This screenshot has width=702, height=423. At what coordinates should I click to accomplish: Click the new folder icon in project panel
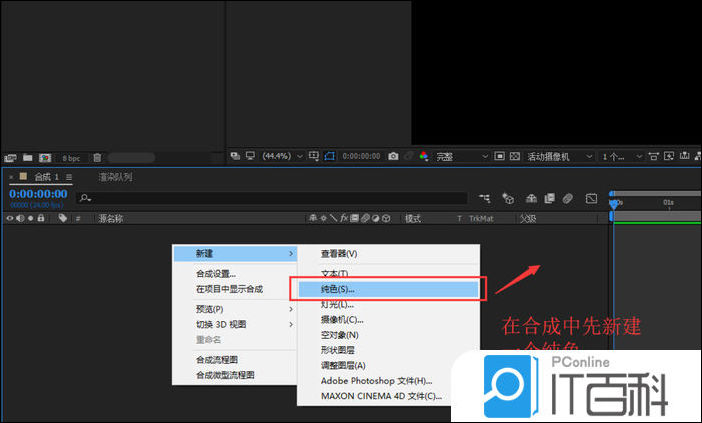click(x=28, y=158)
